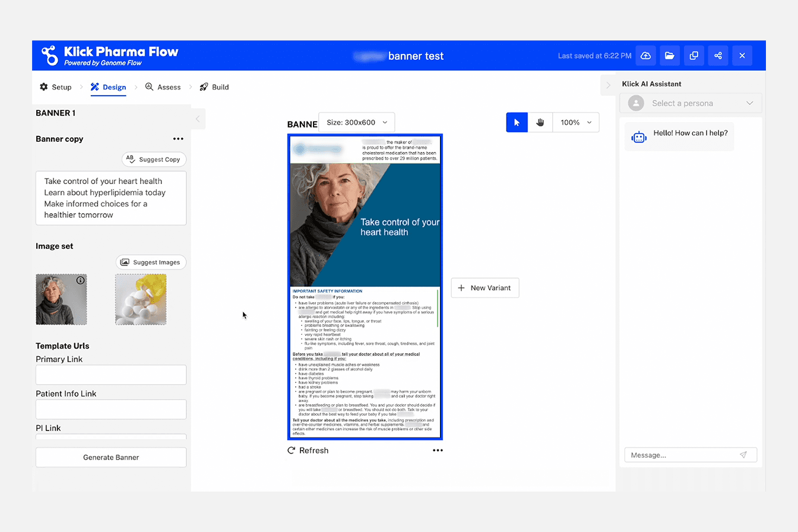Collapse the left panel with chevron
Viewport: 798px width, 532px height.
point(198,119)
